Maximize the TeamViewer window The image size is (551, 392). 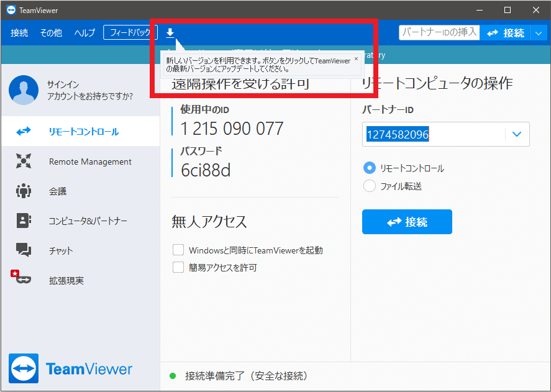[508, 10]
